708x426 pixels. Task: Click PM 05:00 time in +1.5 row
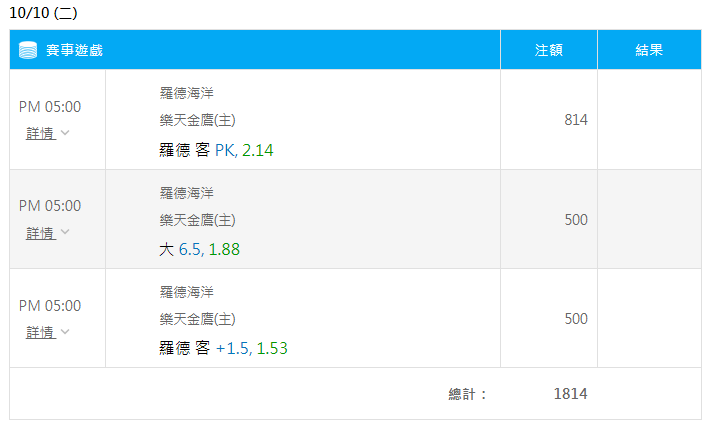pos(50,306)
